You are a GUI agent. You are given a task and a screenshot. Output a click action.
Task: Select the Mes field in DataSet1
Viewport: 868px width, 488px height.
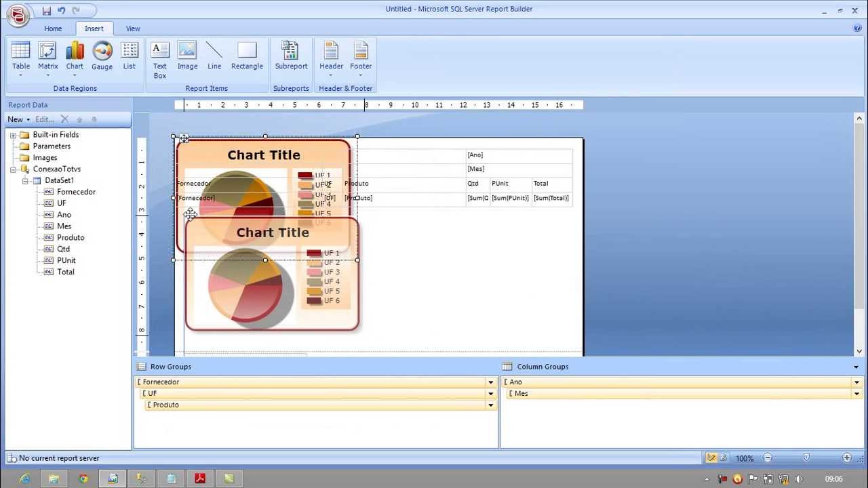(64, 226)
